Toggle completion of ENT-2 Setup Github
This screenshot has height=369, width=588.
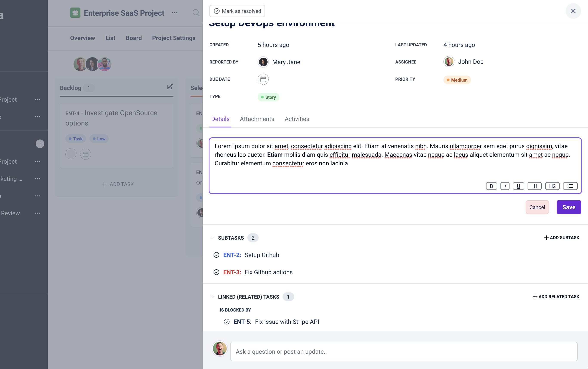(x=216, y=255)
